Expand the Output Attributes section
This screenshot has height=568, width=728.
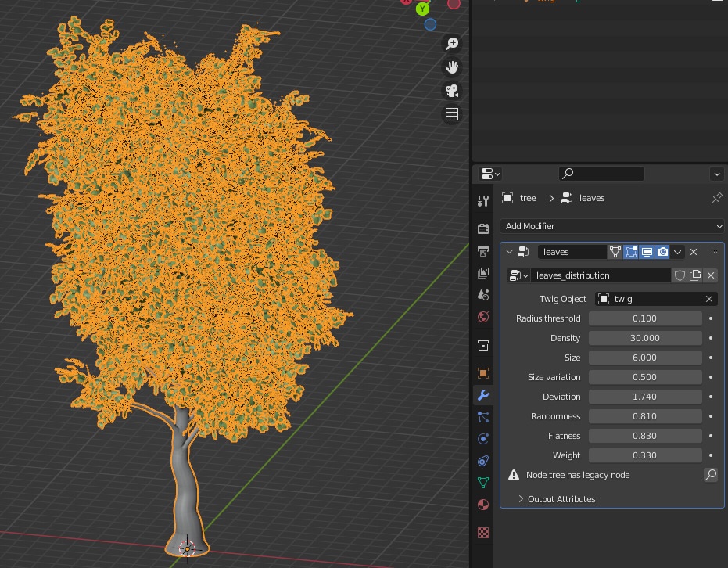pyautogui.click(x=561, y=499)
